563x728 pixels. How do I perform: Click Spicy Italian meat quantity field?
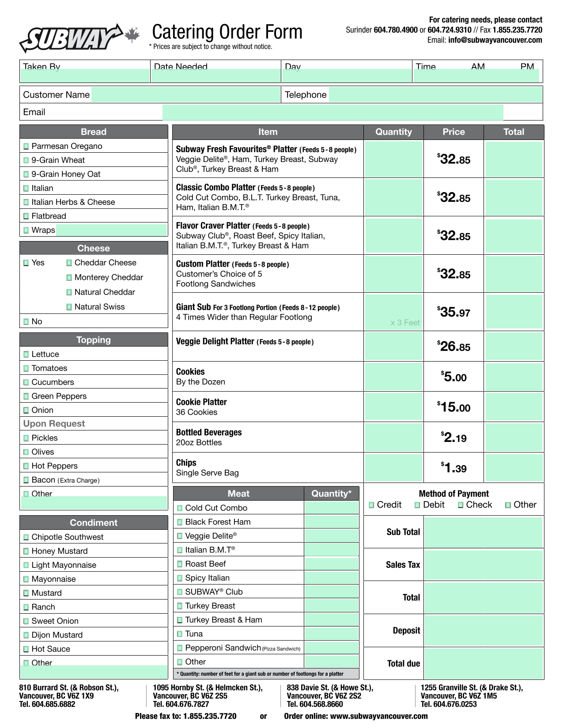[331, 578]
